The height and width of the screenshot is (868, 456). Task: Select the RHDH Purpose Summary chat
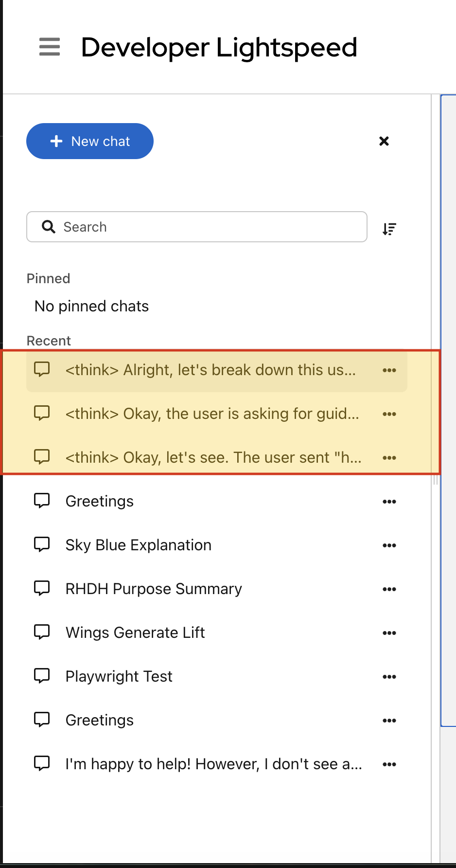point(154,589)
